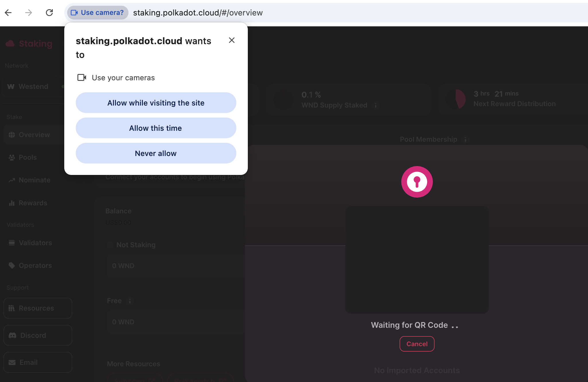Open the Westend network selector
588x382 pixels.
pos(33,86)
